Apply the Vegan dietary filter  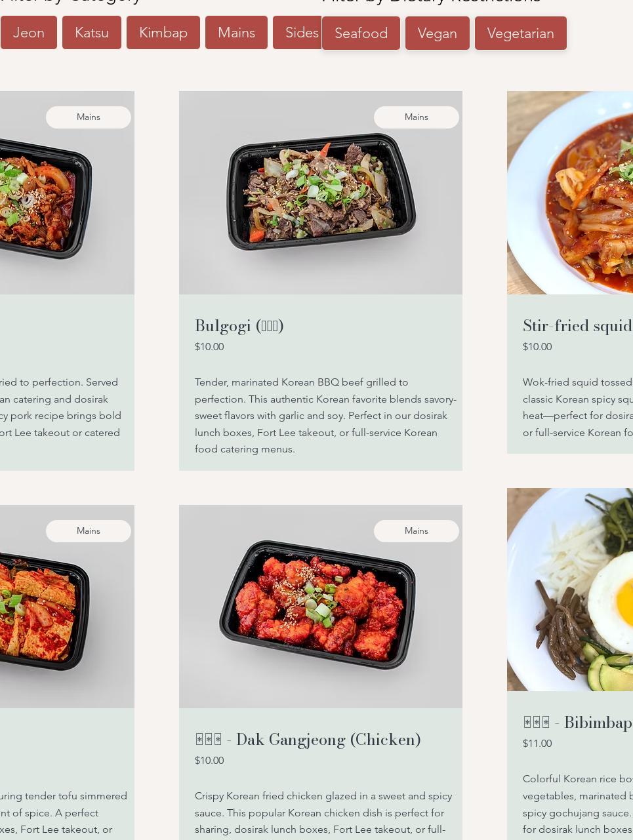point(438,33)
